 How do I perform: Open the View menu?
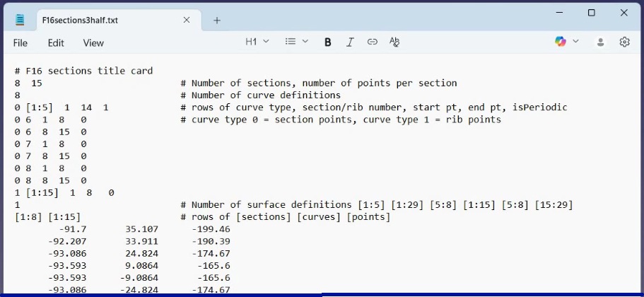click(93, 43)
